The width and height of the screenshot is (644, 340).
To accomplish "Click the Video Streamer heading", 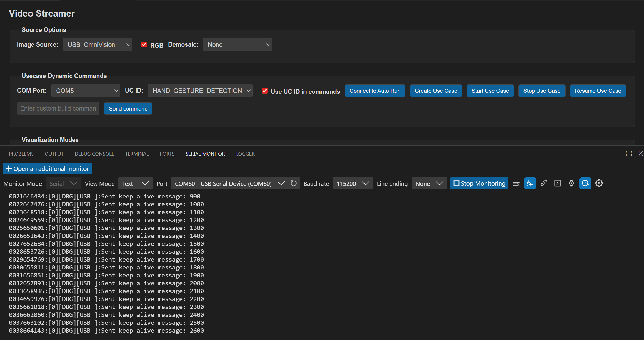I will coord(42,13).
